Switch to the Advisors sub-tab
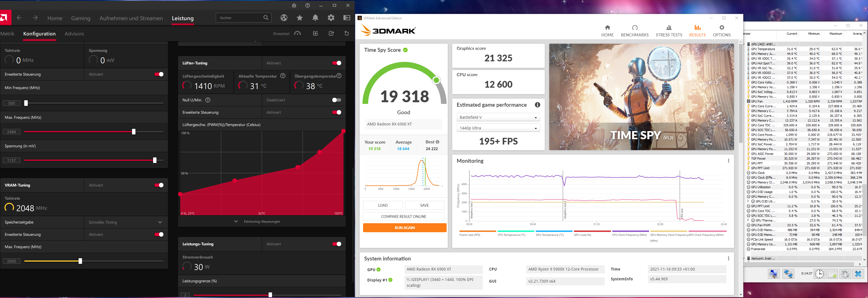 (74, 34)
